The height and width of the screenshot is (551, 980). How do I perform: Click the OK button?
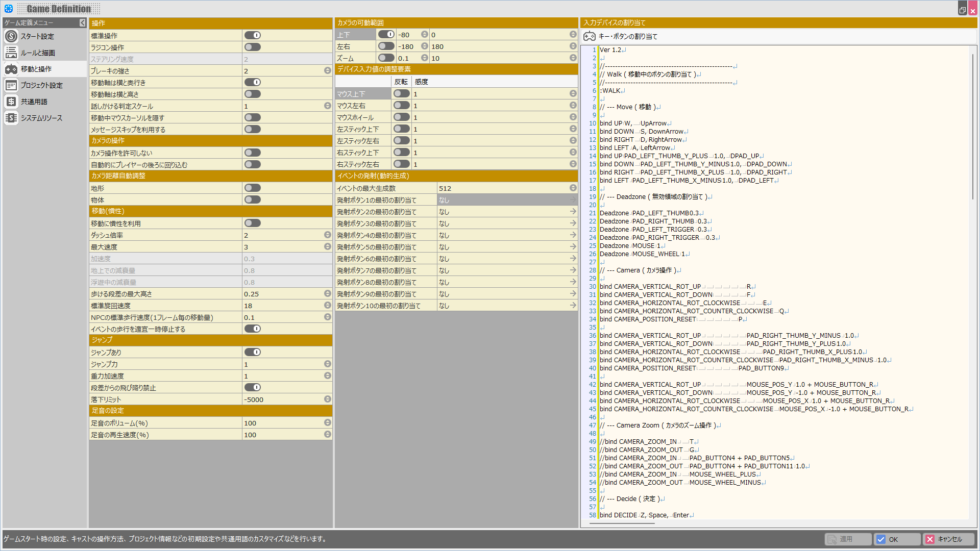pyautogui.click(x=897, y=539)
